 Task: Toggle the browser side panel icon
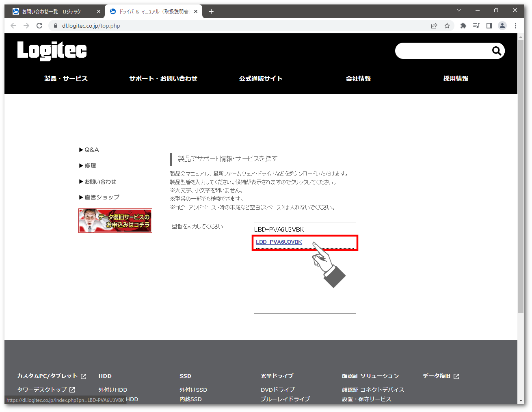tap(489, 26)
